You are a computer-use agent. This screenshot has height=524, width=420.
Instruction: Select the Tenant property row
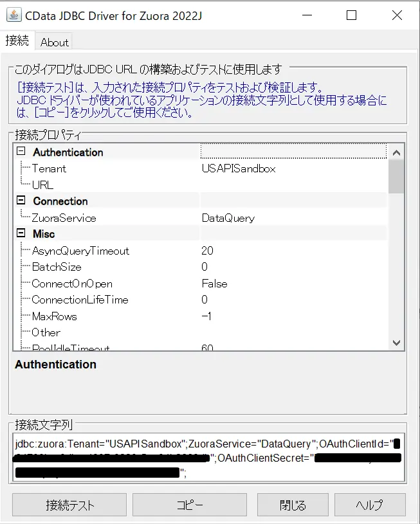(x=201, y=168)
